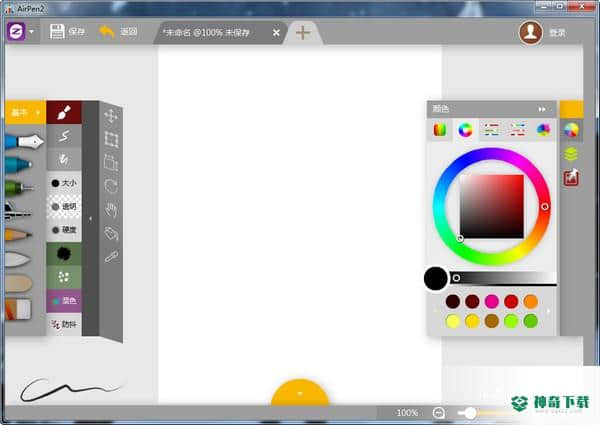Screen dimensions: 600x425
Task: Select the move arrows tool
Action: (x=111, y=116)
